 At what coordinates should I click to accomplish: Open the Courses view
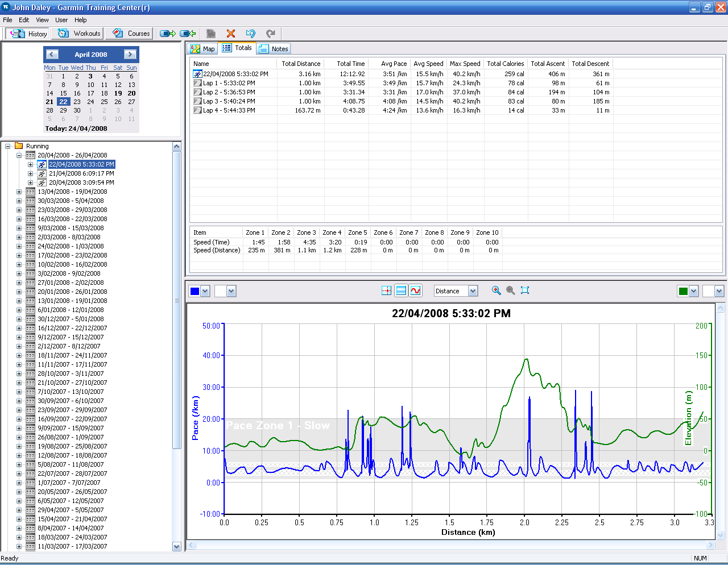131,34
